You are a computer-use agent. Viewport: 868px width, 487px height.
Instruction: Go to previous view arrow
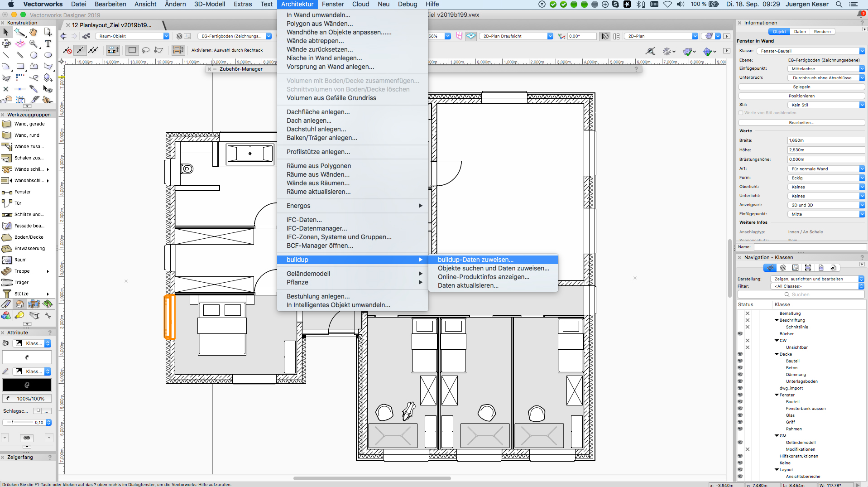click(63, 36)
